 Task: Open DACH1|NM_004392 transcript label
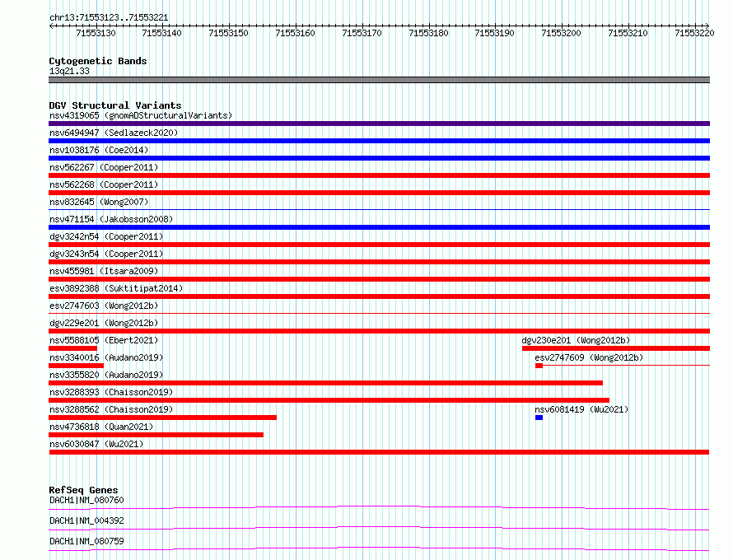tap(86, 520)
